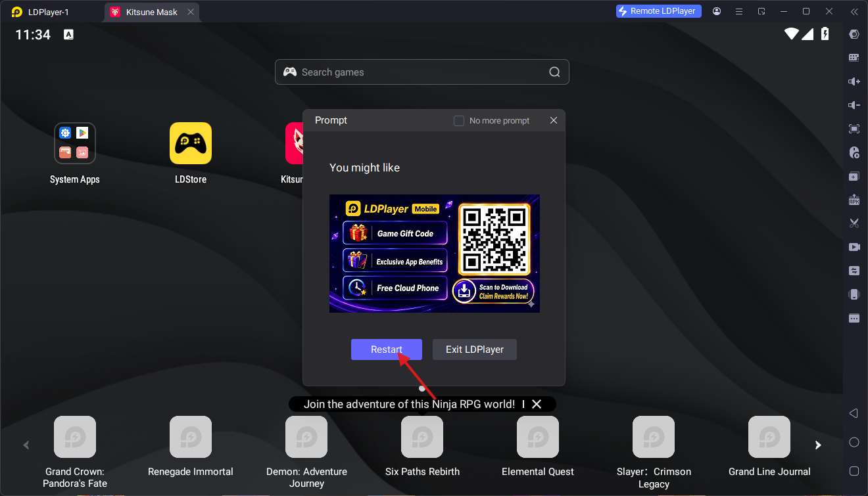Tap the Android Home circle button
The width and height of the screenshot is (868, 496).
point(854,442)
